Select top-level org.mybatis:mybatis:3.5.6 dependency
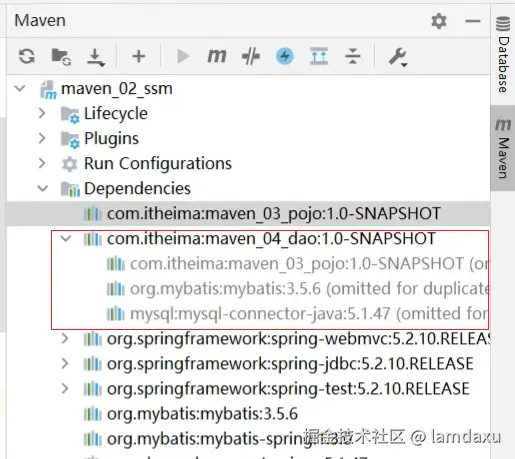The width and height of the screenshot is (515, 459). 202,414
